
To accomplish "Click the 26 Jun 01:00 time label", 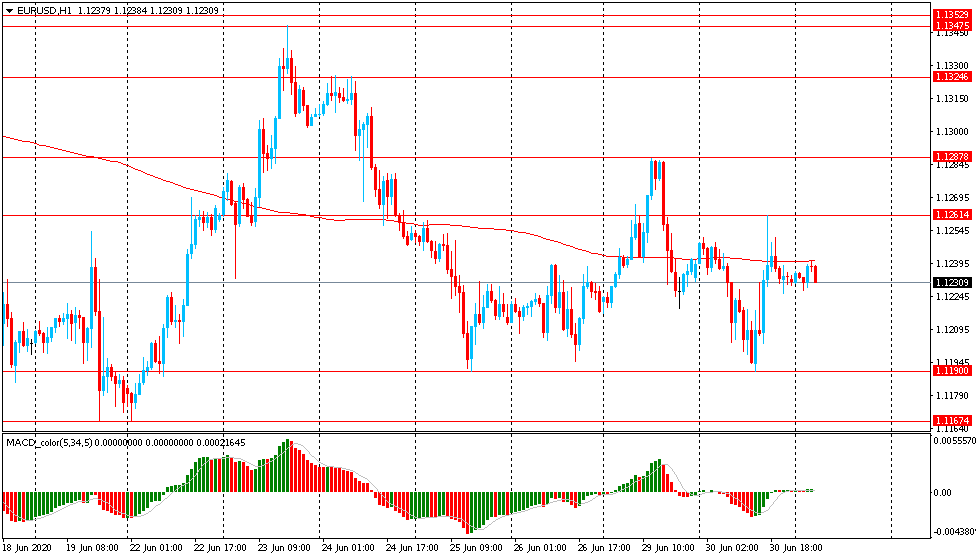I will pyautogui.click(x=540, y=548).
